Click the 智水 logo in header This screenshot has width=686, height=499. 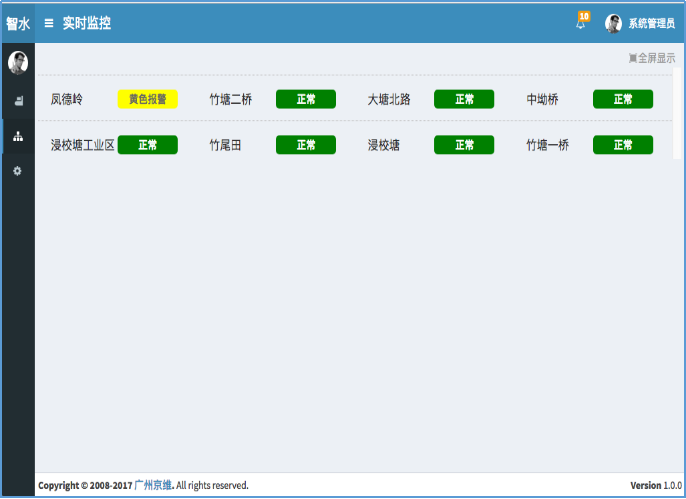tap(18, 23)
